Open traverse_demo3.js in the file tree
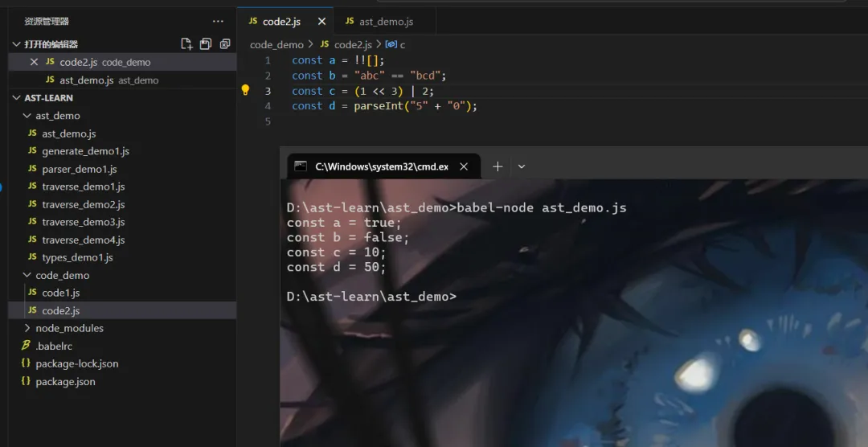 pos(83,222)
